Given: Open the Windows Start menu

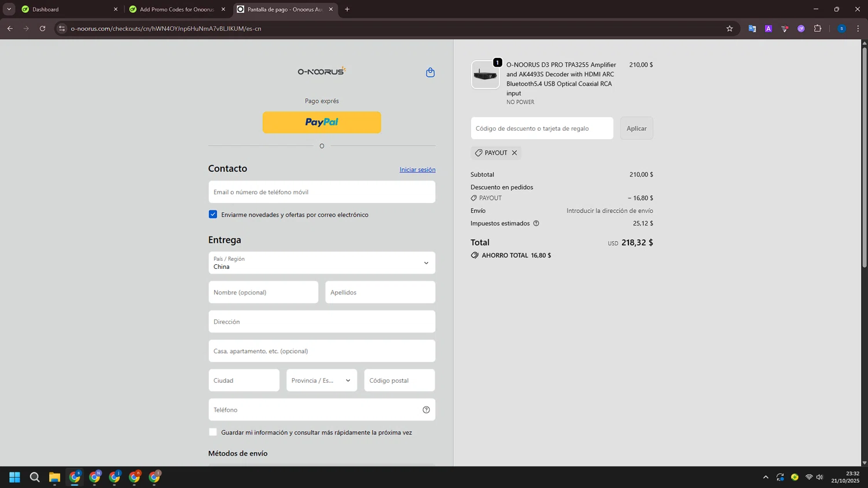Looking at the screenshot, I should point(14,477).
